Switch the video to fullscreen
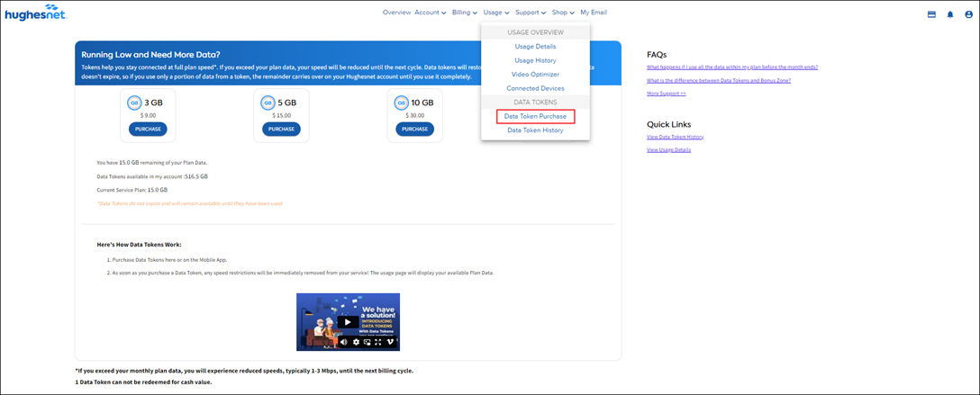 point(378,342)
